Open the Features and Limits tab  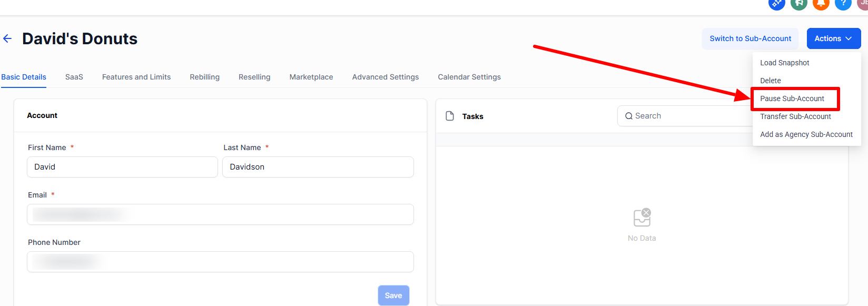click(136, 77)
